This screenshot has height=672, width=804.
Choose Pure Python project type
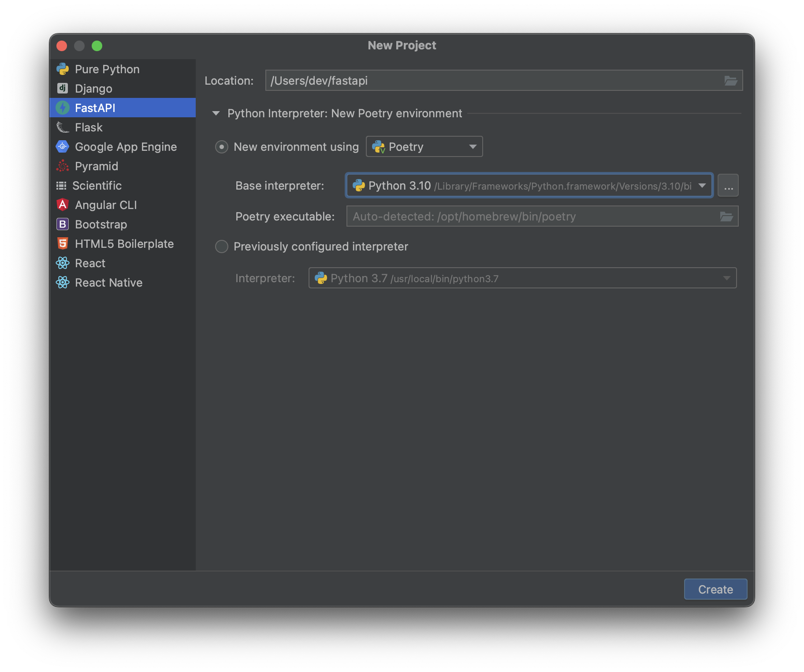[x=123, y=69]
